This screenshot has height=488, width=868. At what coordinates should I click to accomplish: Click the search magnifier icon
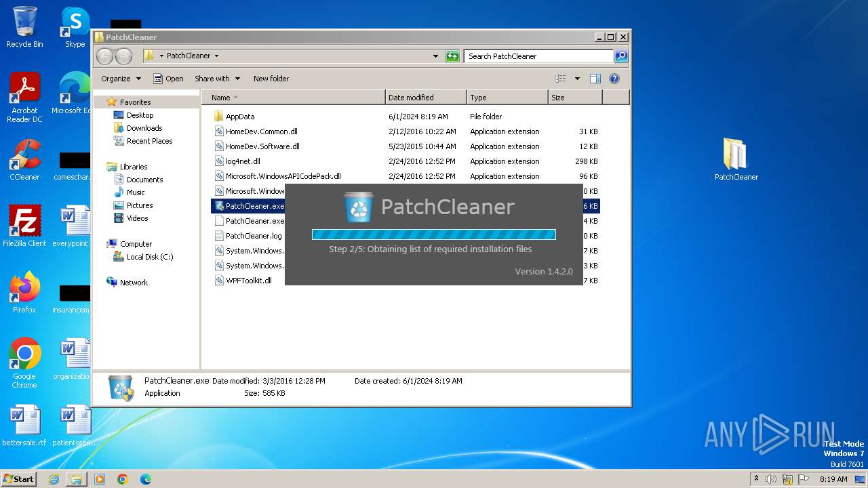(x=620, y=56)
